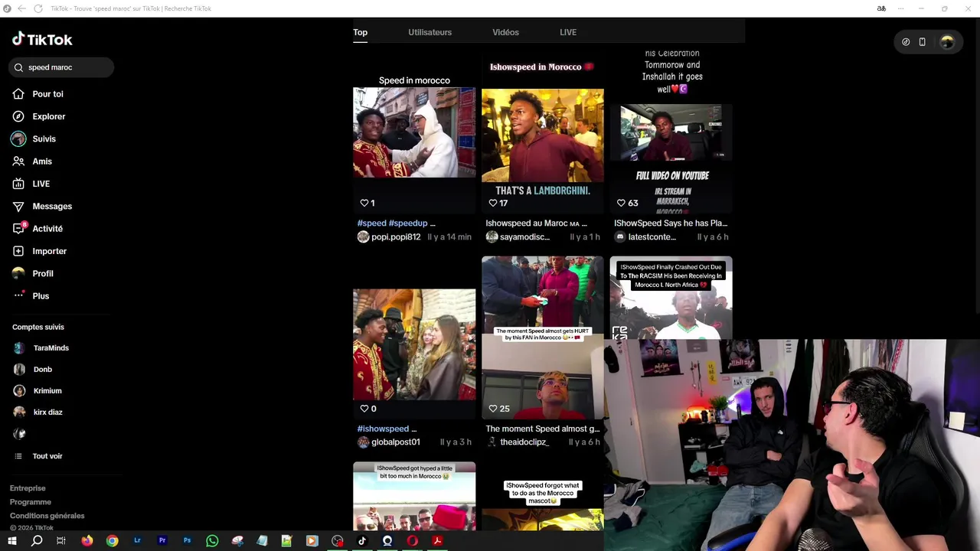Click the translate icon in the title bar
Screen dimensions: 980x551
click(x=881, y=8)
